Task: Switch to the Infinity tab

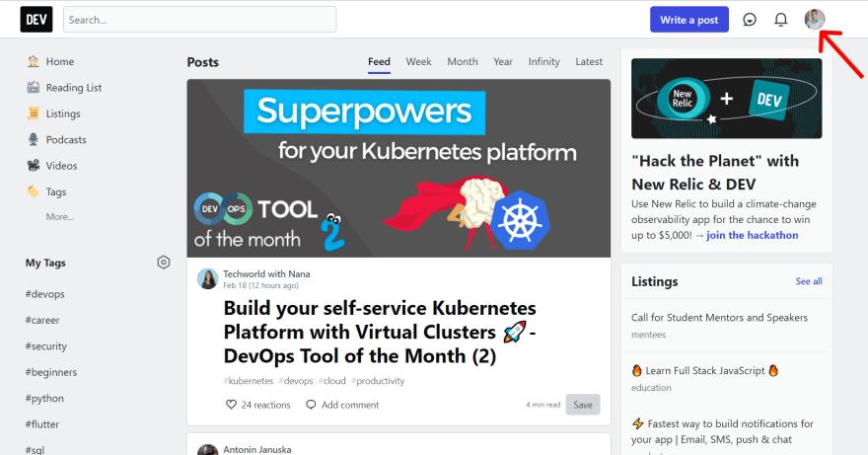Action: point(543,61)
